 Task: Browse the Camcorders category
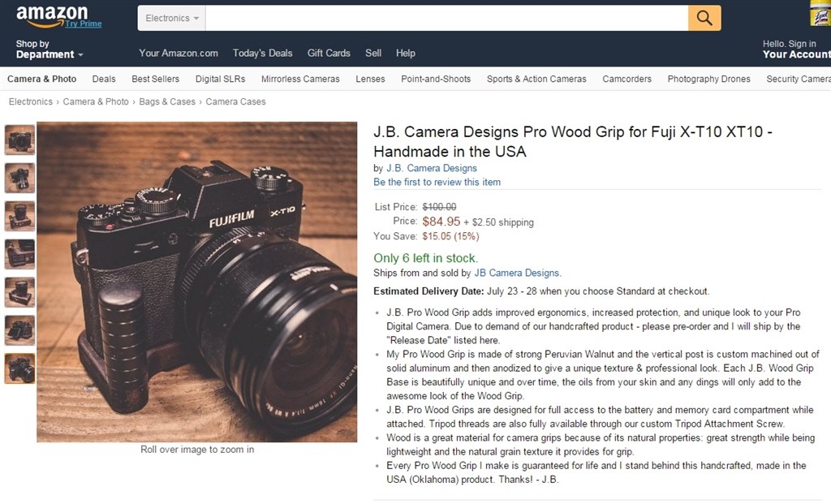(x=627, y=79)
